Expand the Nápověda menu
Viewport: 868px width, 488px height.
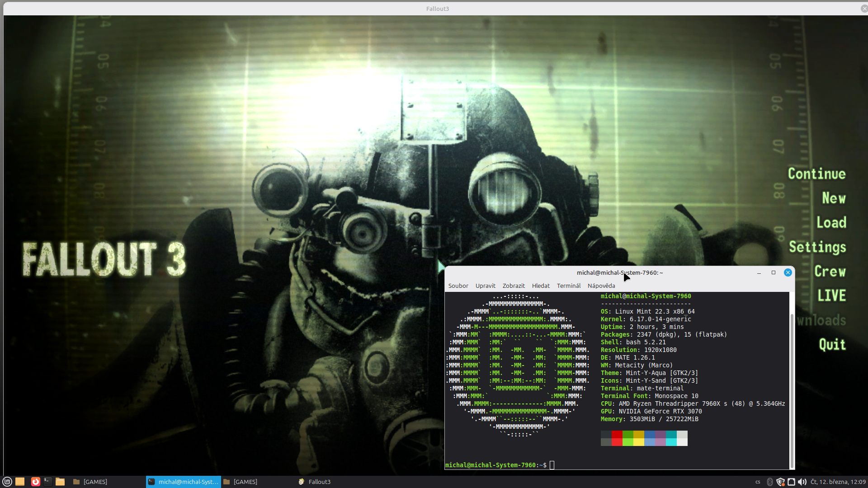tap(601, 286)
